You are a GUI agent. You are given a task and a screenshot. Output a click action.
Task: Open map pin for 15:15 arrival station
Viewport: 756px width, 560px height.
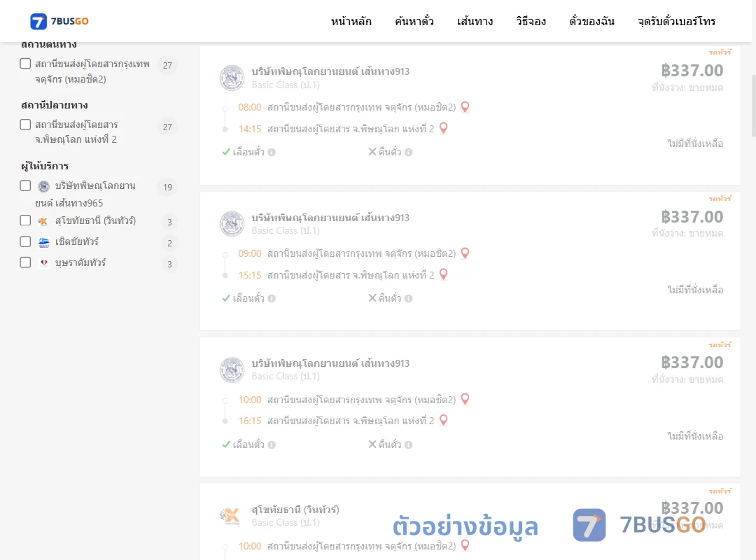pyautogui.click(x=444, y=274)
